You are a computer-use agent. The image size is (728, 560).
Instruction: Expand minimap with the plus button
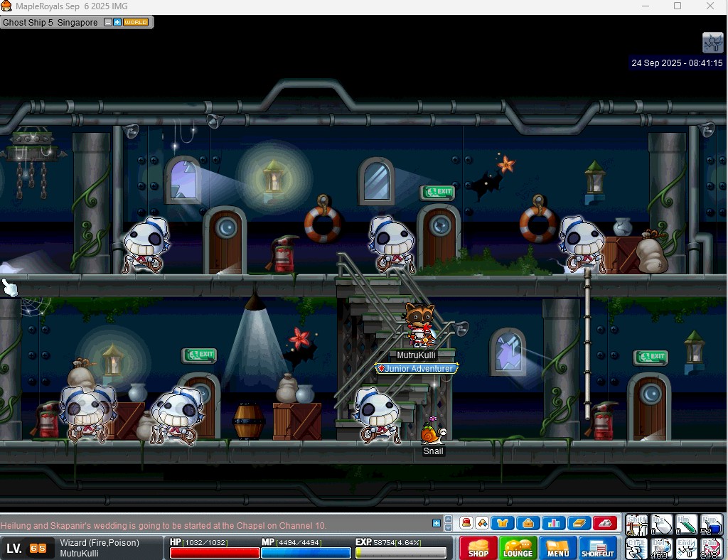click(x=117, y=22)
